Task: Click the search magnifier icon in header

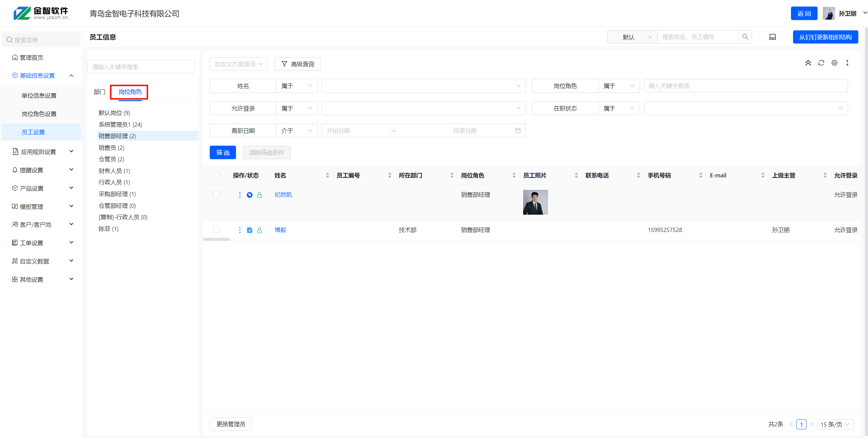Action: [x=745, y=37]
